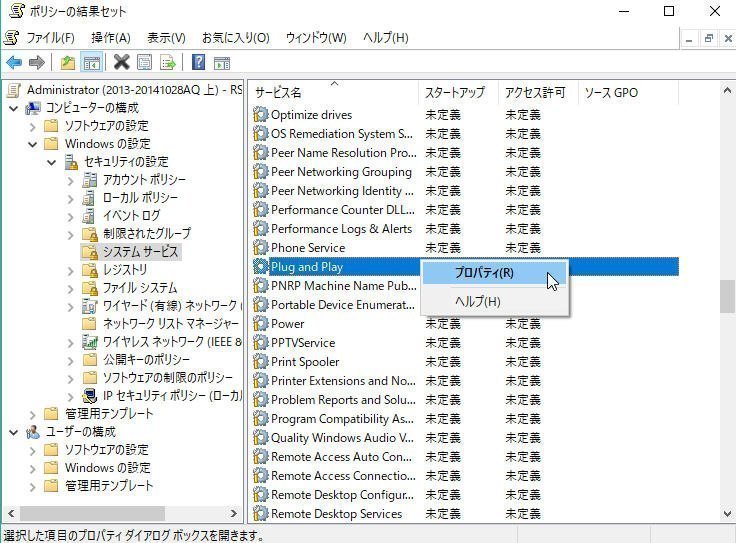Click the tree pane horizontal scrollbar thumb
Image resolution: width=736 pixels, height=543 pixels.
click(92, 513)
